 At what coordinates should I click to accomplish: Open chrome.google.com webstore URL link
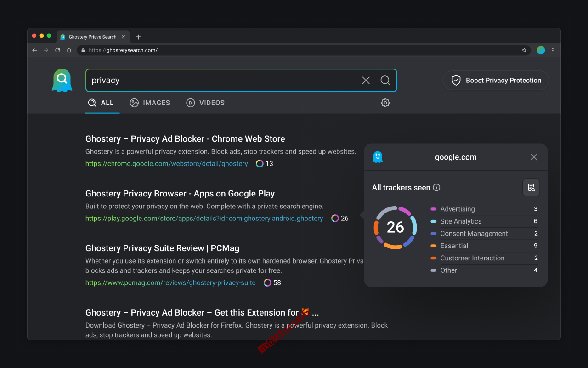167,163
